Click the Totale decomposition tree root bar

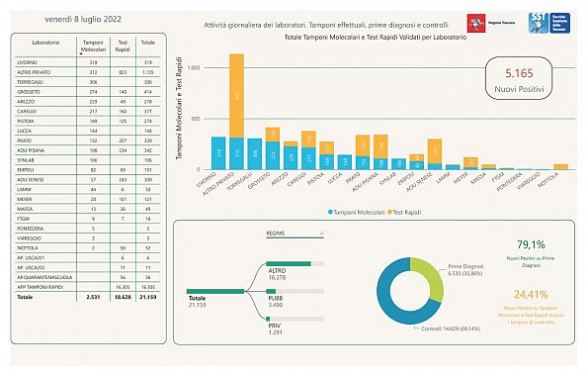[215, 291]
